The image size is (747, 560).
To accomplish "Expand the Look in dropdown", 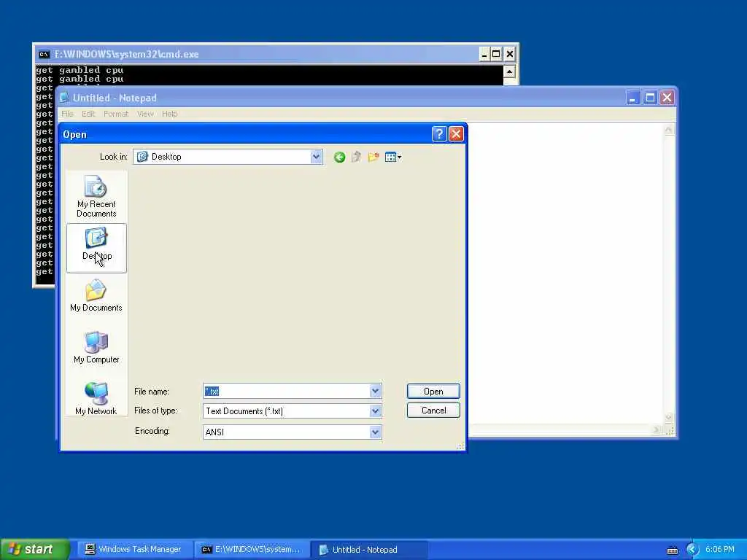I will pos(316,157).
